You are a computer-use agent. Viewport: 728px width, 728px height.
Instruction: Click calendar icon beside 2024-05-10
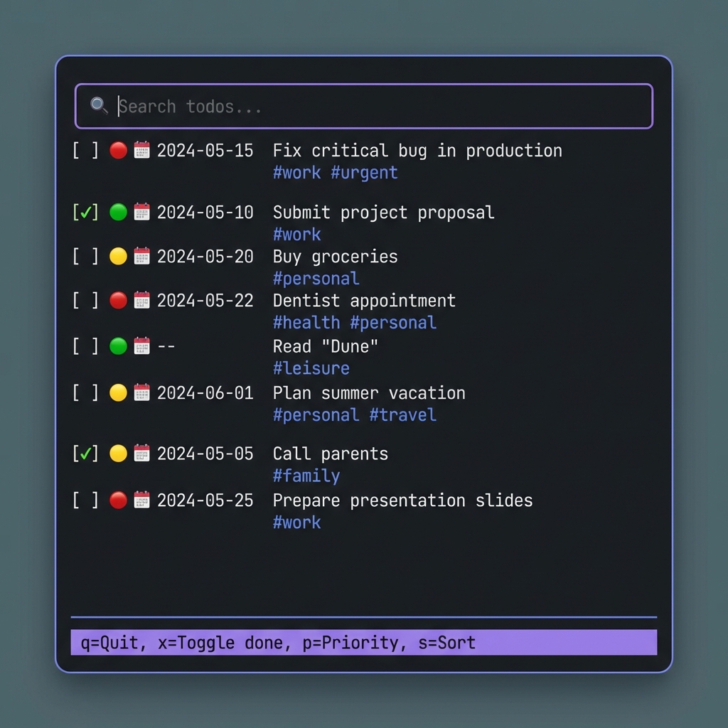(x=141, y=212)
